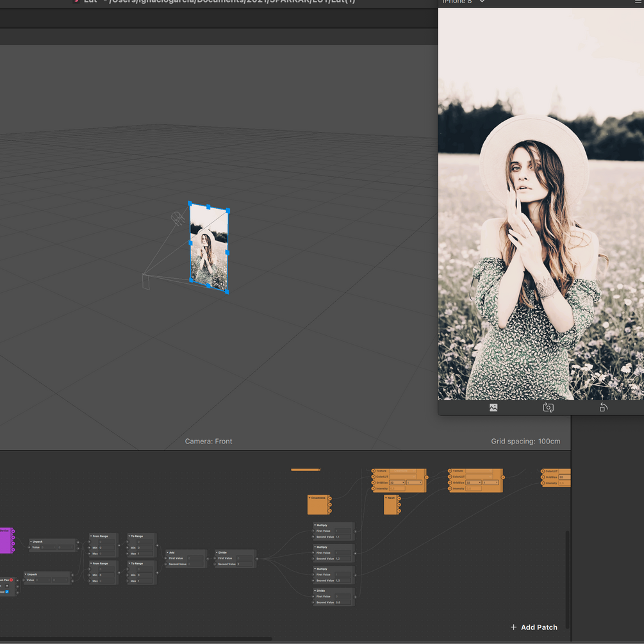Click Max field reading 1 in upper To Range
This screenshot has height=644, width=644.
tap(145, 554)
